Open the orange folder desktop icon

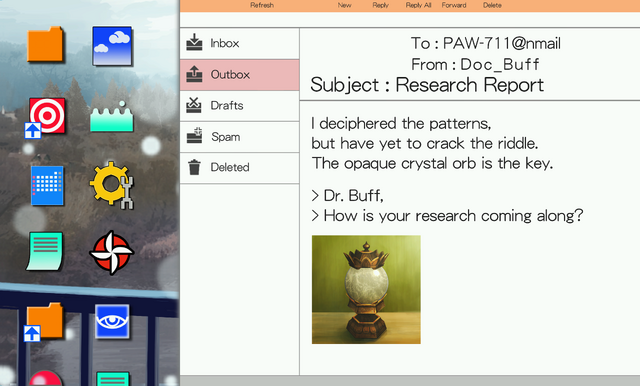point(45,44)
